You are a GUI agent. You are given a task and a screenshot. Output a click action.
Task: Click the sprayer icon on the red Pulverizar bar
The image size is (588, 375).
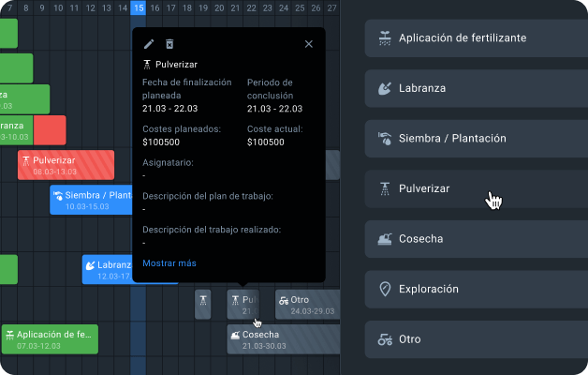click(26, 161)
